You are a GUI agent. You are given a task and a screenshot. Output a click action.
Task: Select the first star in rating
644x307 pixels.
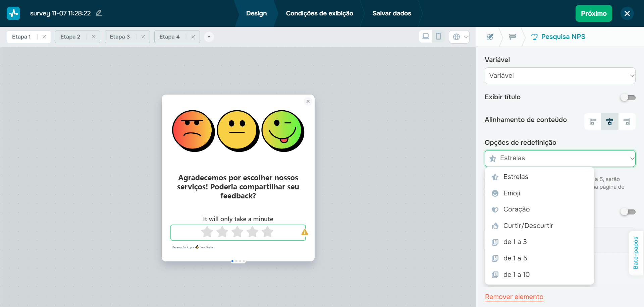(x=207, y=232)
